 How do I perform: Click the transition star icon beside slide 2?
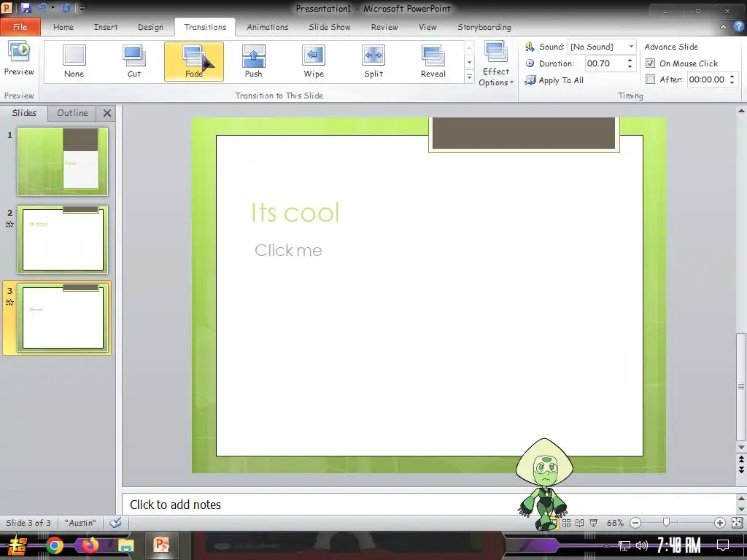9,225
